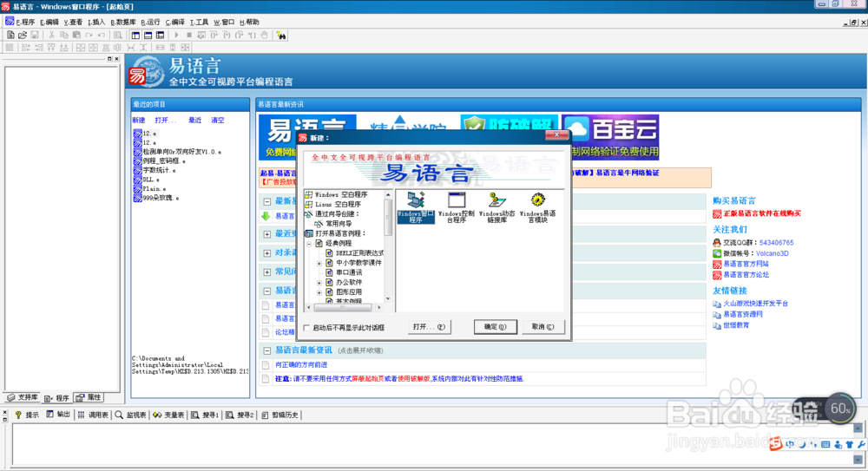Click the Stop toolbar icon

[188, 35]
